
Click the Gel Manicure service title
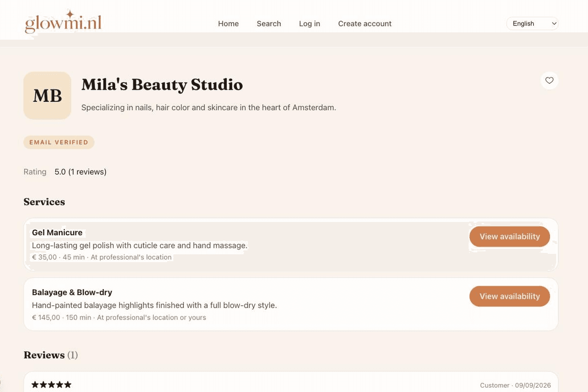[57, 232]
